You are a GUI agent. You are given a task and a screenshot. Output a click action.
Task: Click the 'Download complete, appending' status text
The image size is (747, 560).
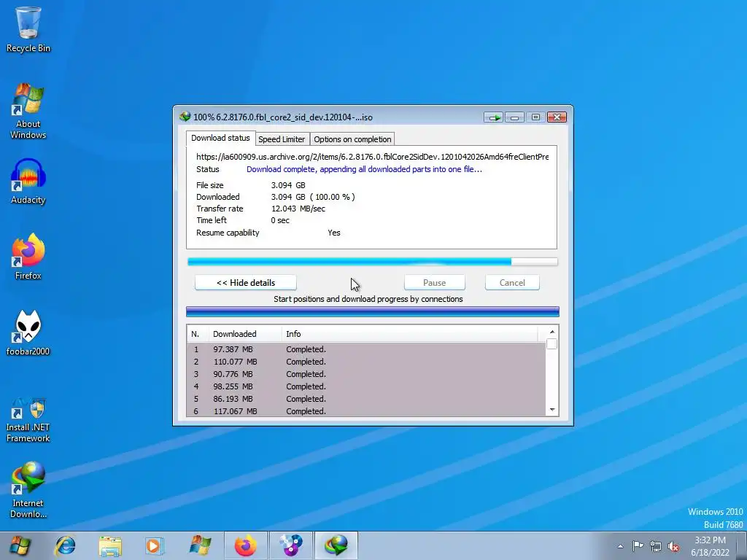coord(364,169)
